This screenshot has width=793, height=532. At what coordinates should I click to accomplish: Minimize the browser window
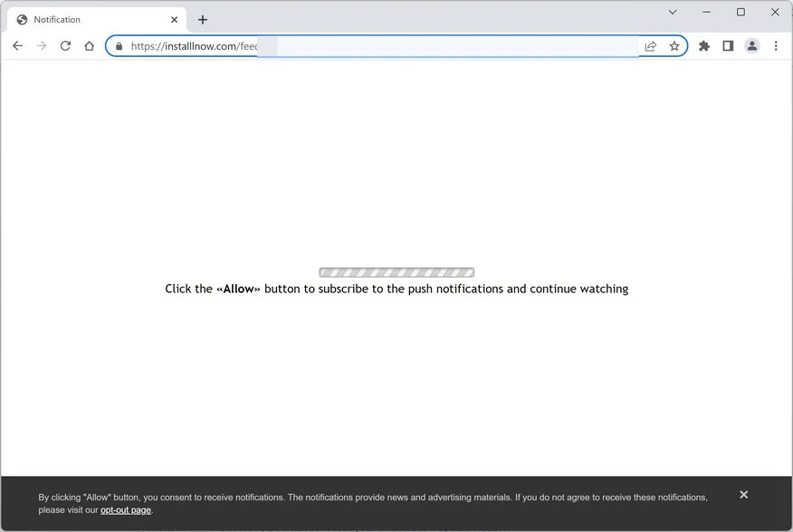[x=706, y=12]
